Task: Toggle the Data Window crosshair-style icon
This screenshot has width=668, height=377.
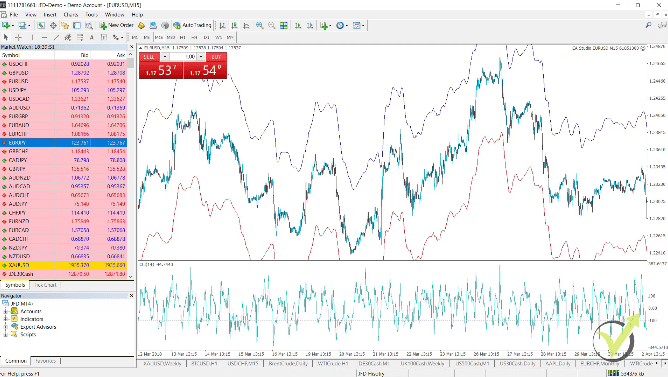Action: point(53,26)
